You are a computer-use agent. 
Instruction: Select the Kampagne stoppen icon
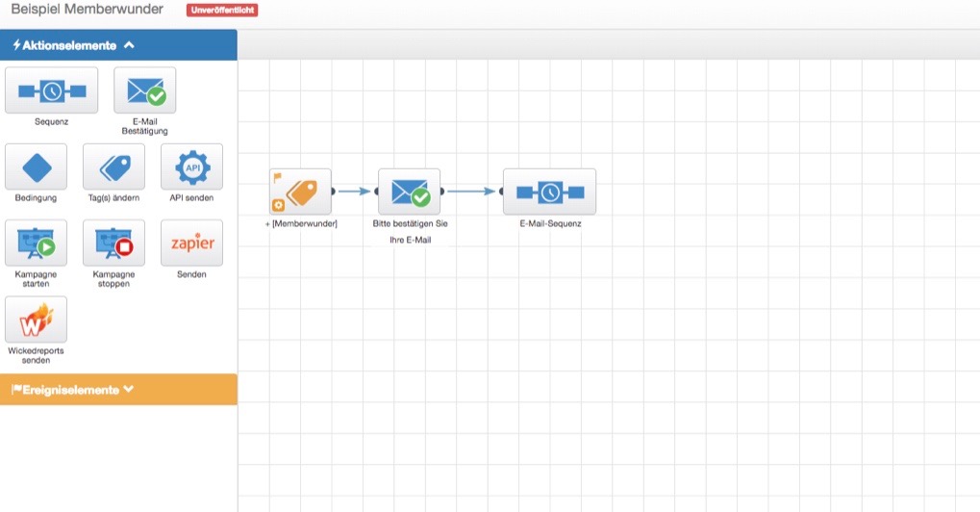pyautogui.click(x=113, y=243)
